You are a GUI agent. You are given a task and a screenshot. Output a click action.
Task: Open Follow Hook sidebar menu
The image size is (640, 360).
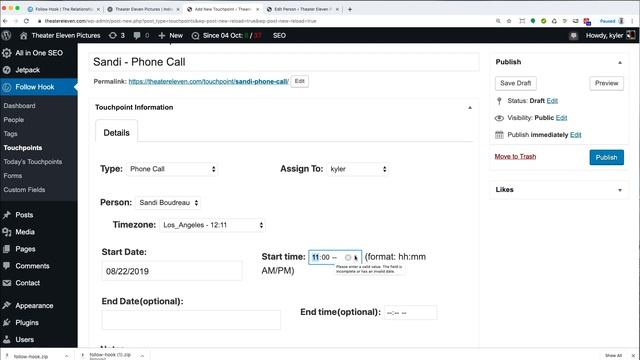point(39,87)
